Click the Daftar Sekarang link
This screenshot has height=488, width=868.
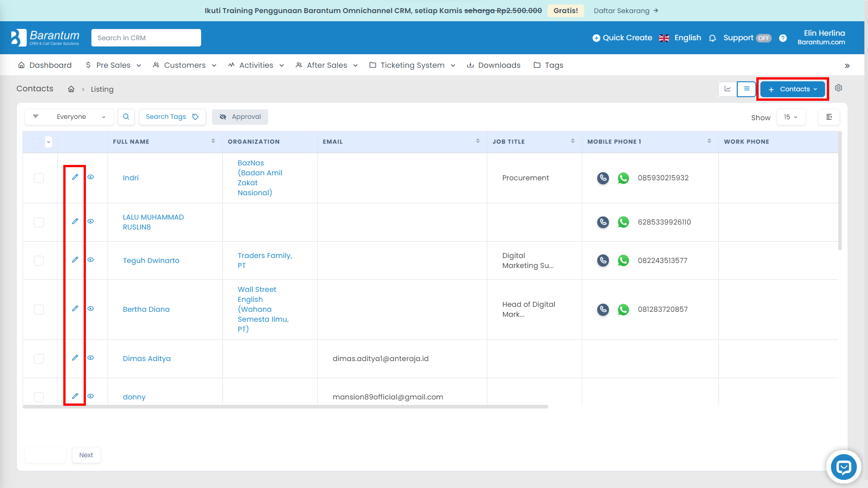pos(626,10)
